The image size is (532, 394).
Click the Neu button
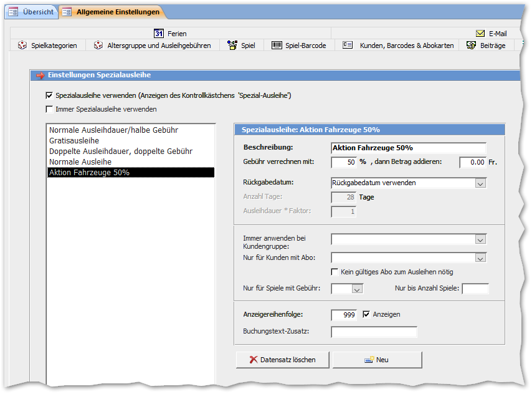pyautogui.click(x=378, y=360)
